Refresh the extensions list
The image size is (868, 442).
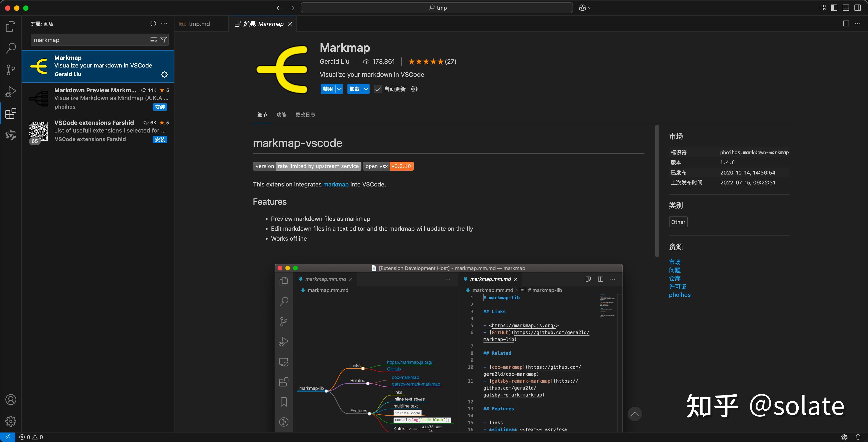[153, 23]
